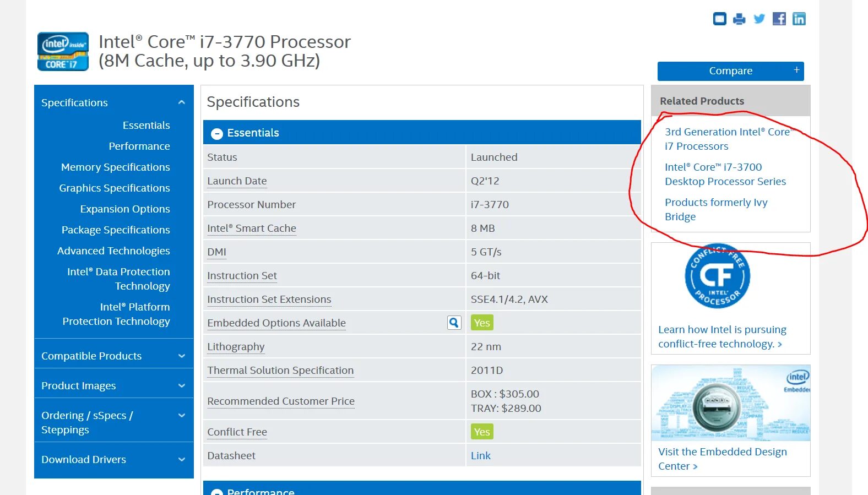The width and height of the screenshot is (868, 495).
Task: Click Embedded Options Available term
Action: tap(276, 323)
